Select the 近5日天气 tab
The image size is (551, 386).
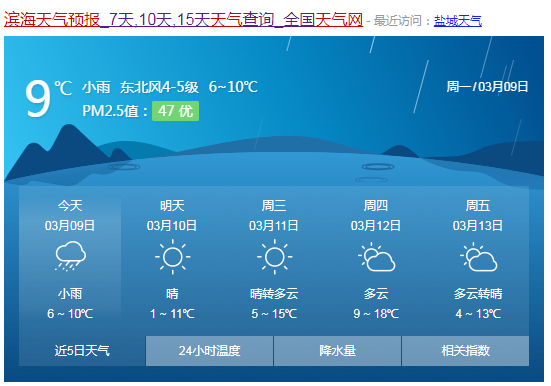(x=82, y=351)
